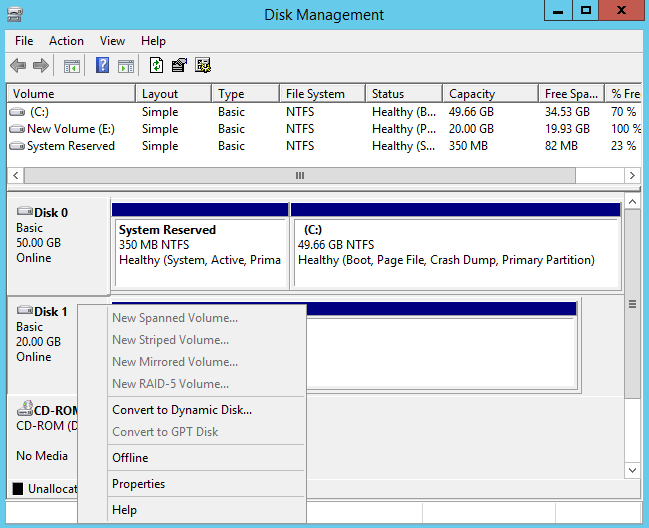
Task: Click the horizontal scrollbar right arrow
Action: click(632, 175)
